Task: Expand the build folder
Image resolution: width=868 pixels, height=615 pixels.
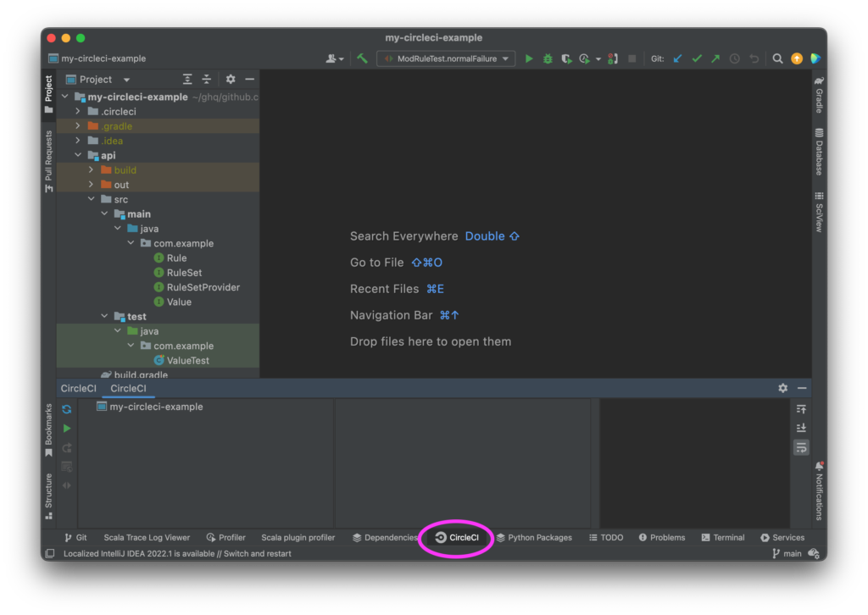Action: (x=92, y=169)
